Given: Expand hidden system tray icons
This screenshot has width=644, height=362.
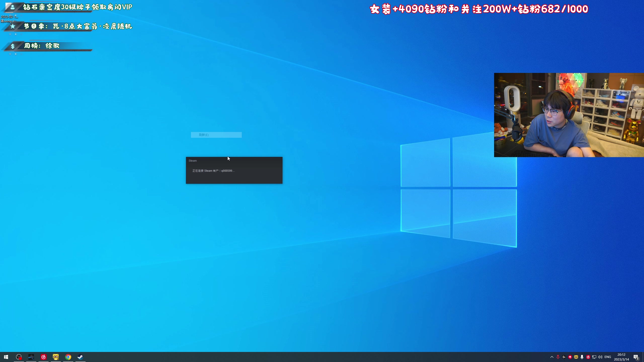Looking at the screenshot, I should point(552,357).
